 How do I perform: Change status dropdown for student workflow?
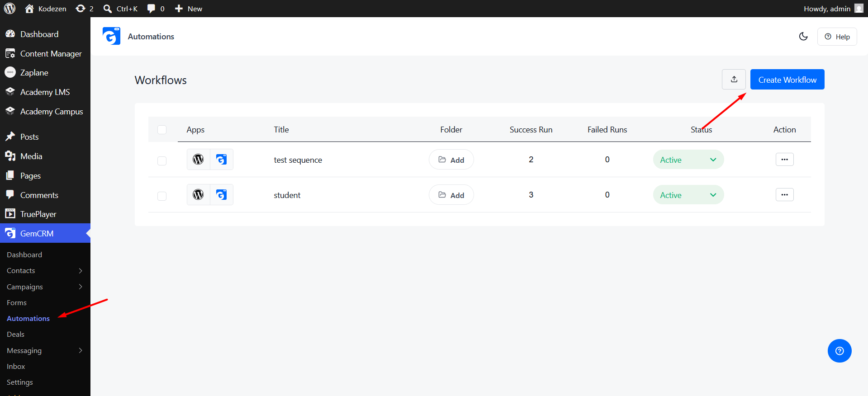click(688, 195)
